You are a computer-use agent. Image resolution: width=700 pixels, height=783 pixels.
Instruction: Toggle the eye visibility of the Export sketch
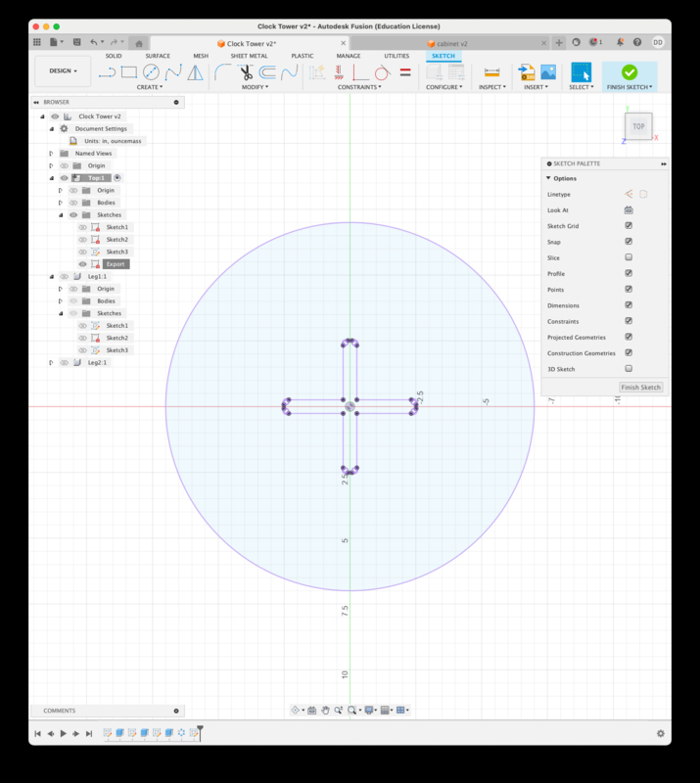point(82,264)
